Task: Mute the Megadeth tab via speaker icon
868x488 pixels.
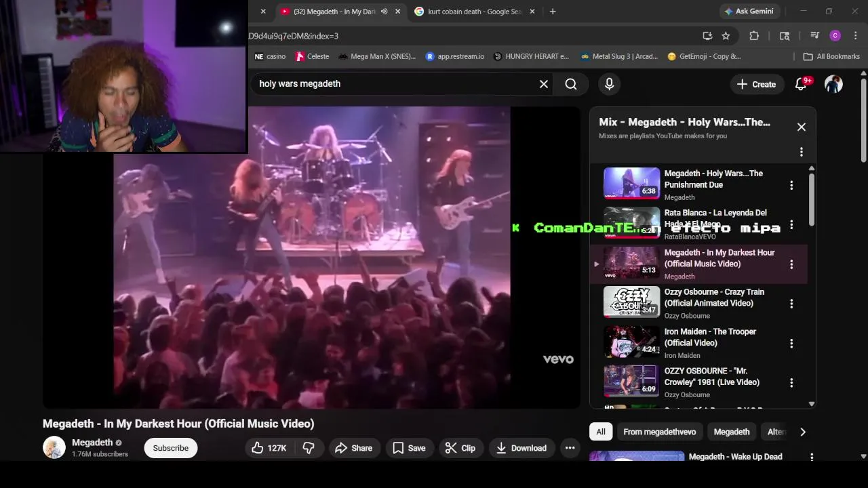Action: 384,12
